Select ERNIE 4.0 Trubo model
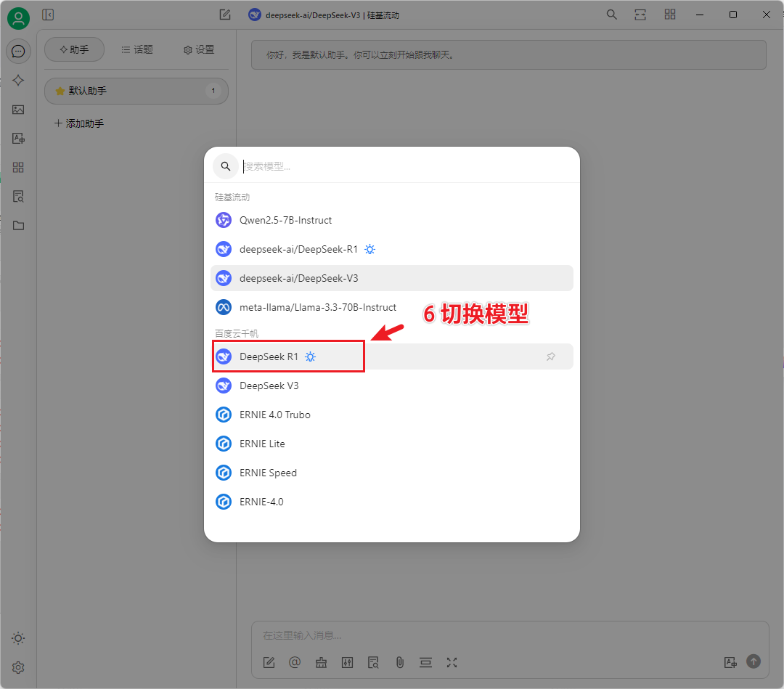 pos(392,415)
